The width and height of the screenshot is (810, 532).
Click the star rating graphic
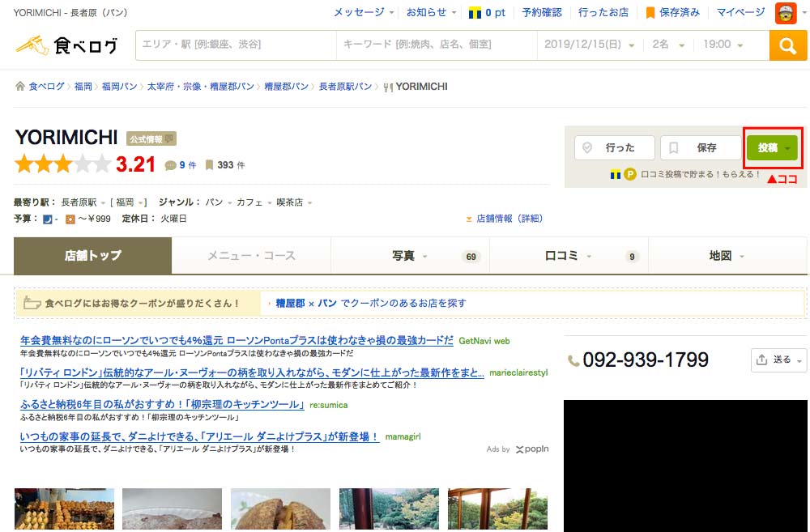point(63,164)
